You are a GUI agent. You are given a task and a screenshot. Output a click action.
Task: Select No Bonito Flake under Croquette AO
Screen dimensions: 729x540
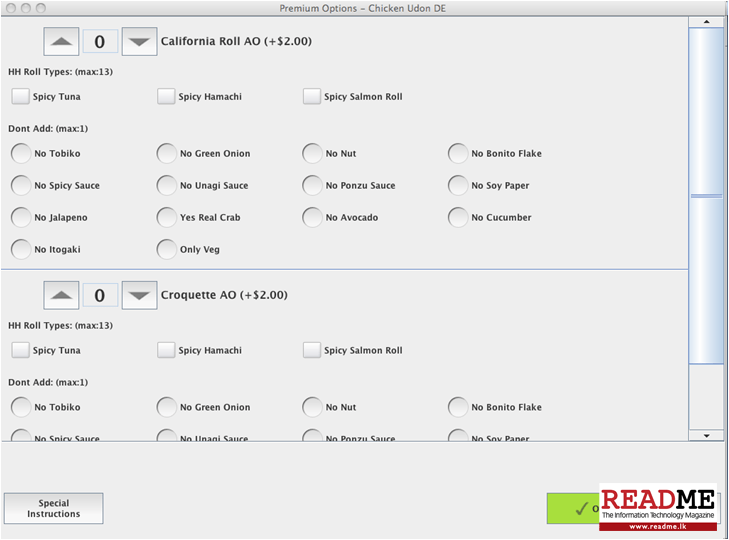[458, 407]
